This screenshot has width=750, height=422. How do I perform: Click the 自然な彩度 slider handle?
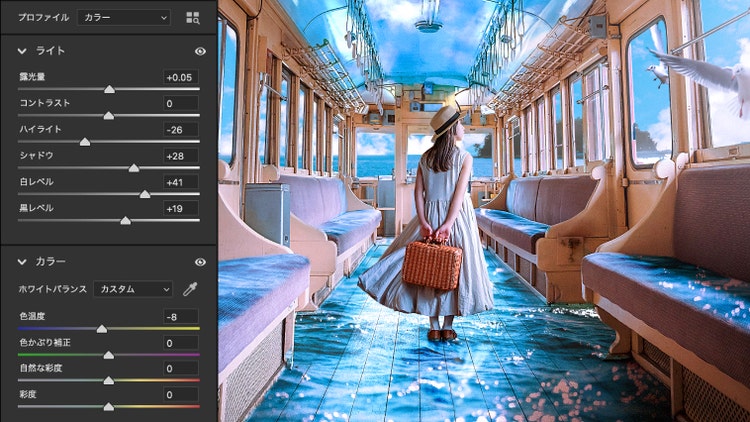pos(109,381)
